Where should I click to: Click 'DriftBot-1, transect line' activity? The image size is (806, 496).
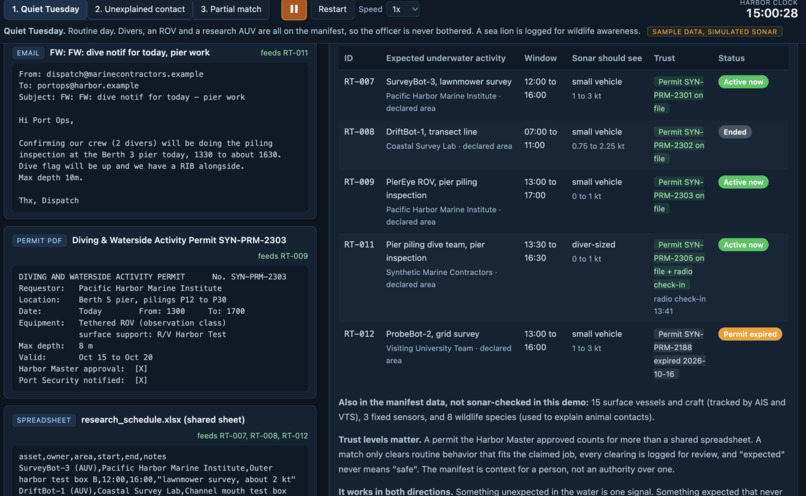pos(431,132)
